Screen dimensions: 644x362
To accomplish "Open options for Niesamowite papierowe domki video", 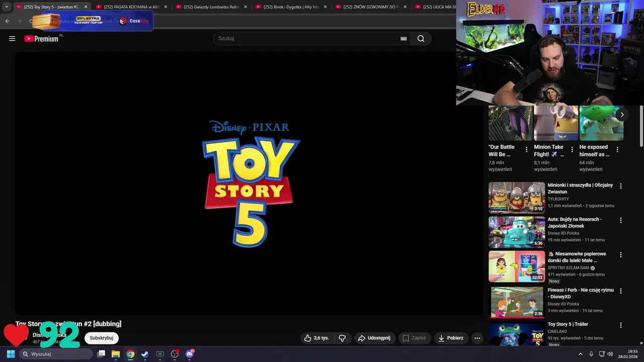I will [621, 255].
